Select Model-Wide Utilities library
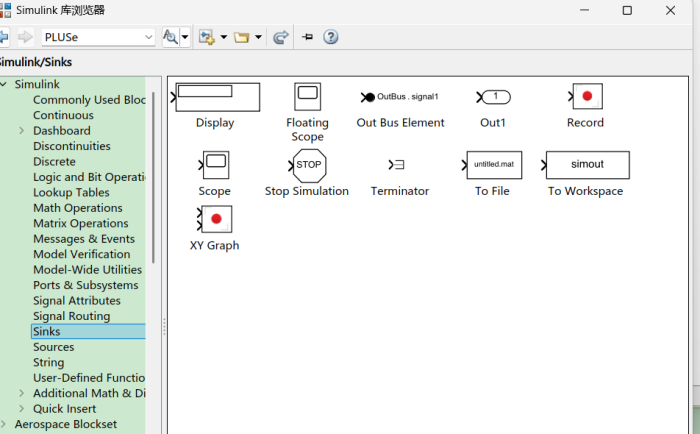Screen dimensions: 700x434 pos(88,270)
